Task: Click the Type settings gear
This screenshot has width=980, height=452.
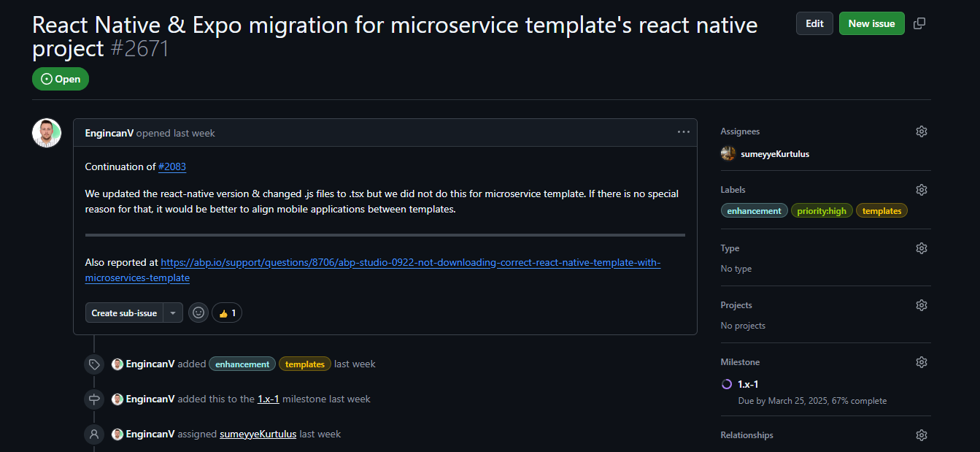Action: [x=922, y=248]
